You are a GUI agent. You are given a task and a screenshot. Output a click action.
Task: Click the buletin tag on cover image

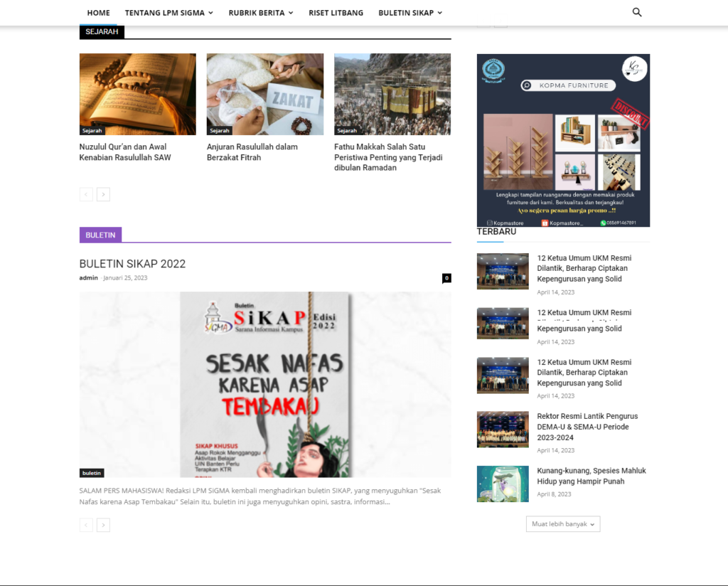92,473
